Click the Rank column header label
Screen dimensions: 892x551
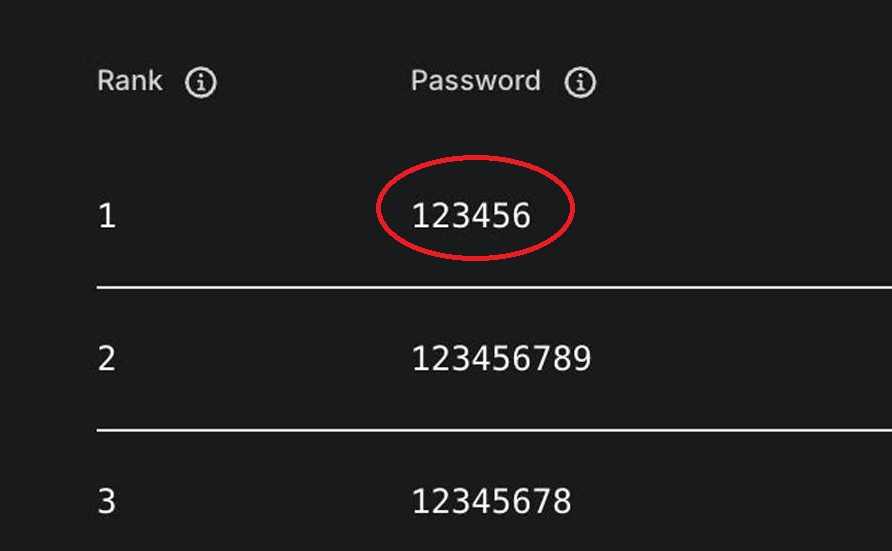pyautogui.click(x=130, y=81)
